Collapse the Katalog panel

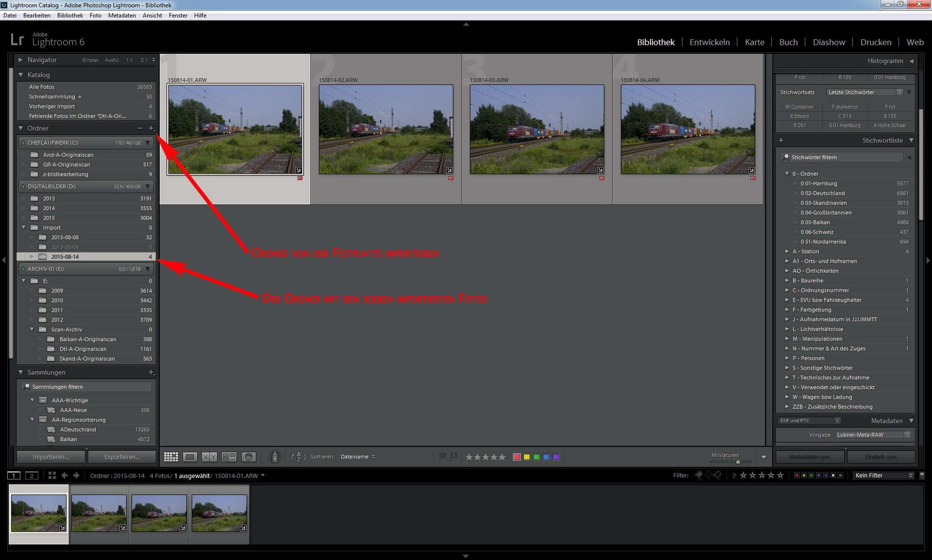coord(21,75)
